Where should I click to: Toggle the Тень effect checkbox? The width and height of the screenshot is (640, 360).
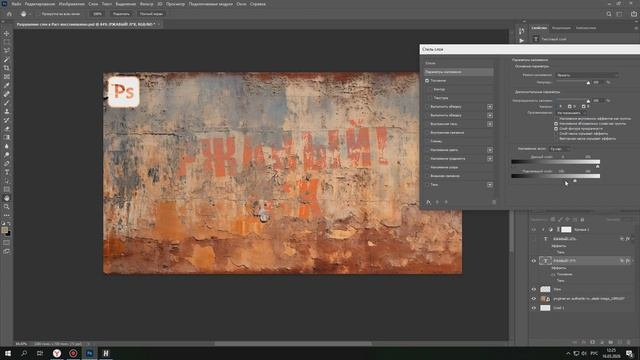click(x=427, y=184)
